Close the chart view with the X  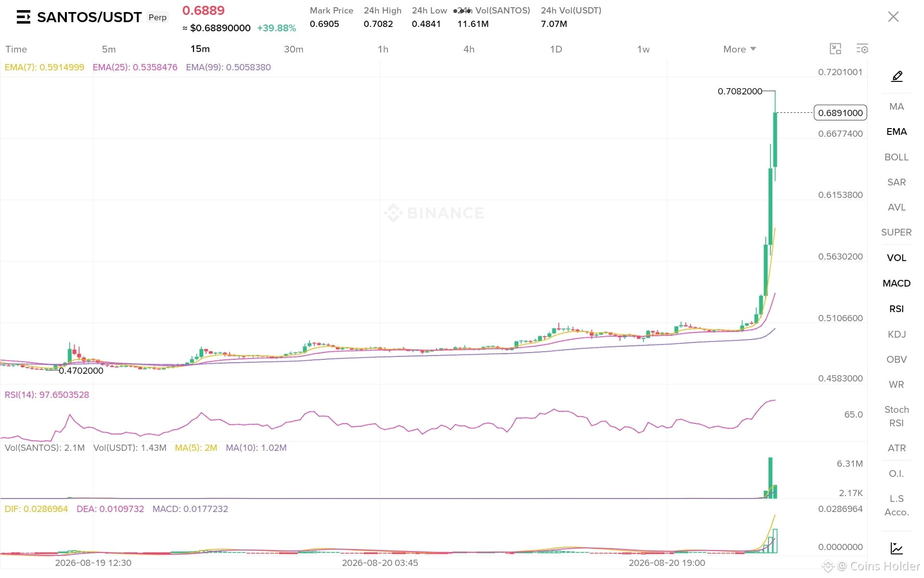click(893, 17)
